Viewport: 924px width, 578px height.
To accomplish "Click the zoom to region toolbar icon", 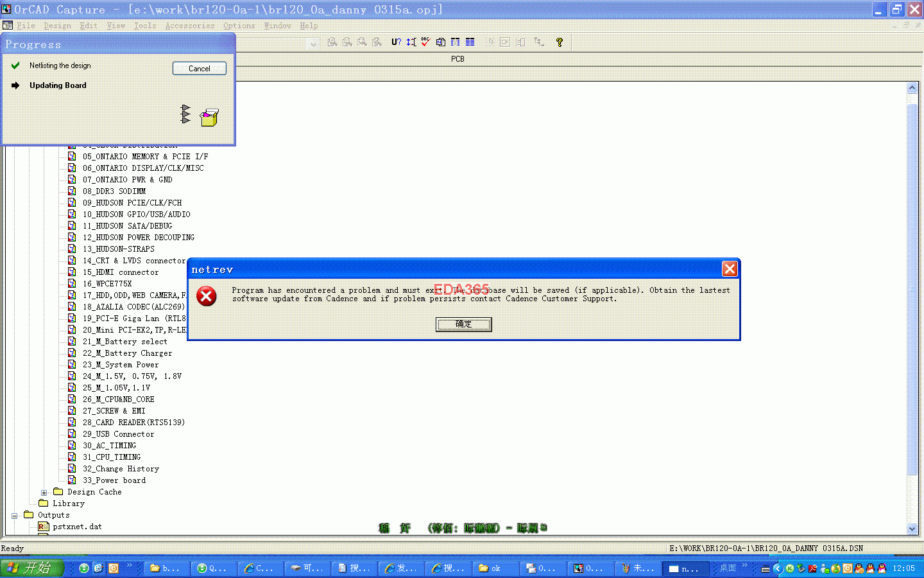I will [362, 42].
